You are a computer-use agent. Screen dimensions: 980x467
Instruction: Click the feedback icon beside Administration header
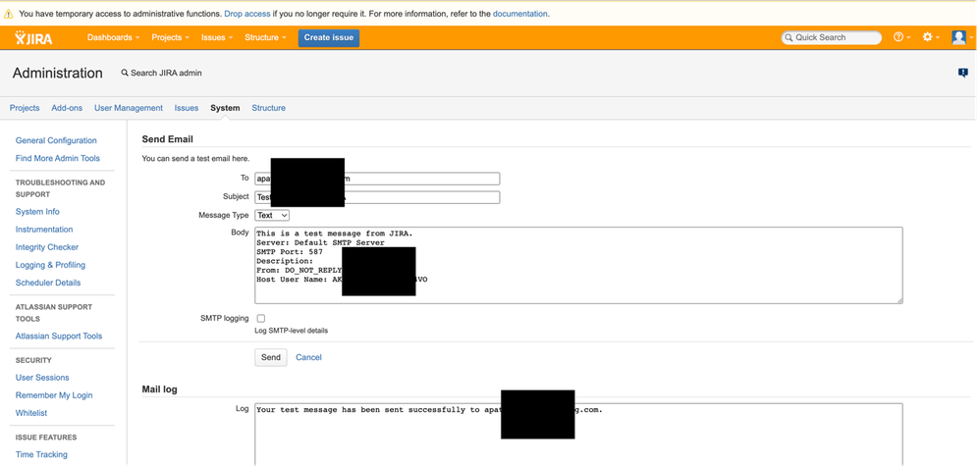coord(963,73)
